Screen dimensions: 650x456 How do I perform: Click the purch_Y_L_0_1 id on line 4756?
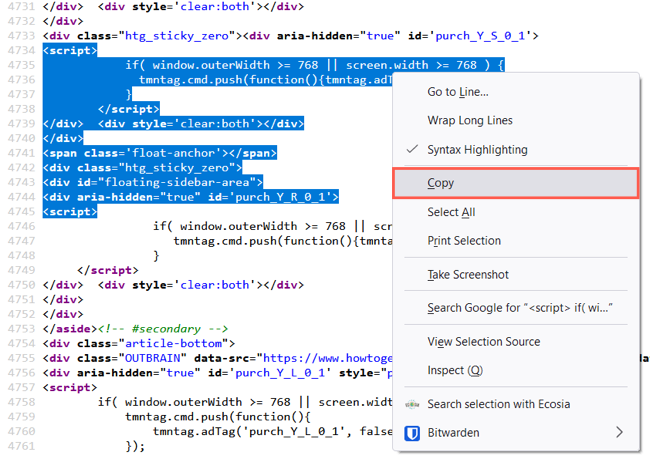click(x=280, y=373)
